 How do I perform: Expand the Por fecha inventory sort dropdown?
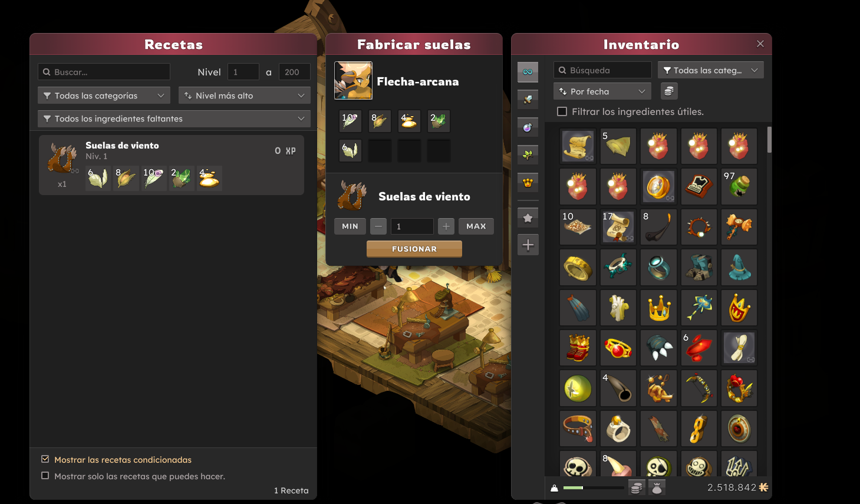(x=602, y=91)
